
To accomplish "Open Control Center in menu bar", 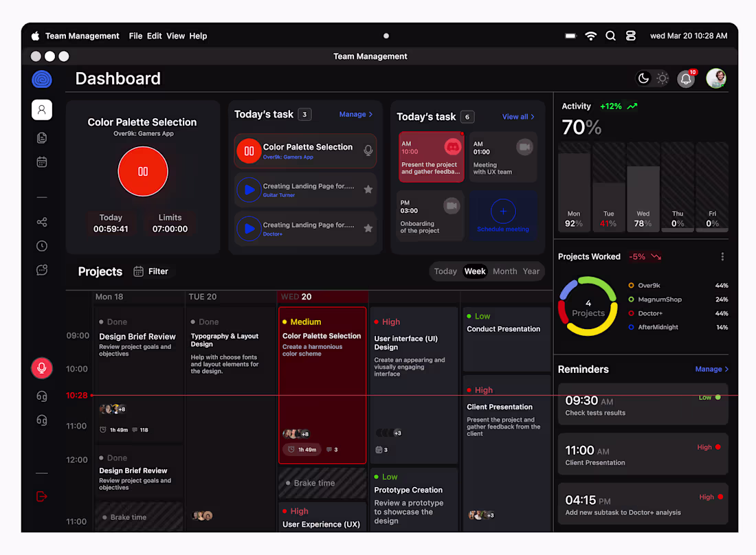I will pos(631,36).
